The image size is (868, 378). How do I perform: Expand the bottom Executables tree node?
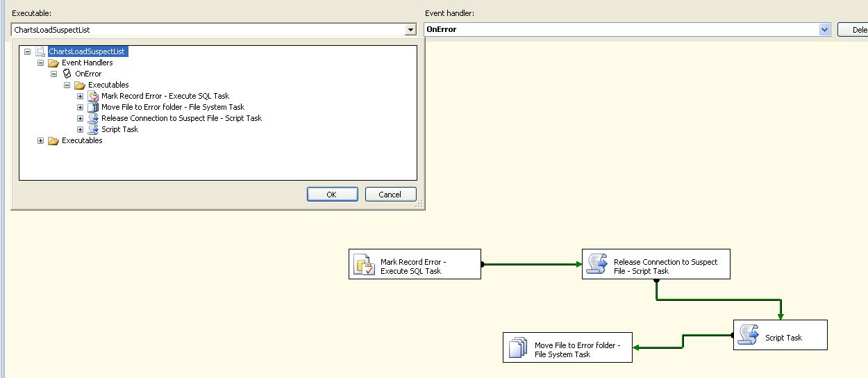tap(40, 140)
